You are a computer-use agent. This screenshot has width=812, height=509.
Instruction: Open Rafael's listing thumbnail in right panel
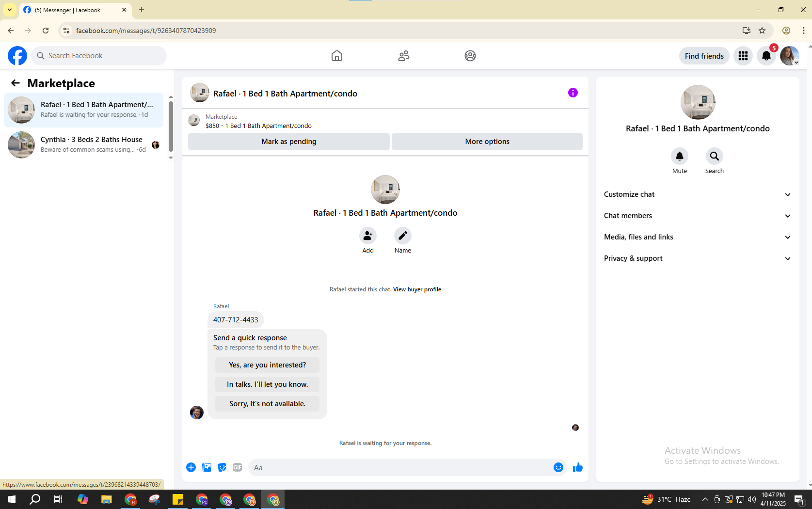tap(698, 102)
